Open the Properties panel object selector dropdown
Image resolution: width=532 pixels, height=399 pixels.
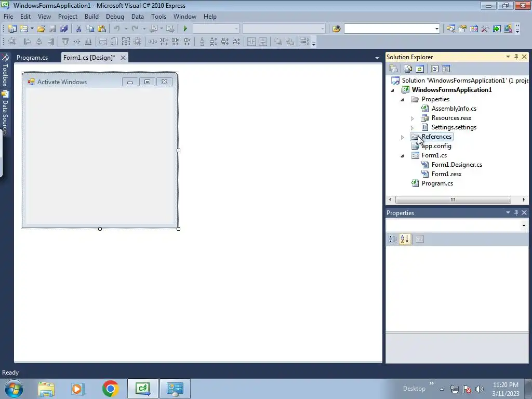[x=524, y=225]
